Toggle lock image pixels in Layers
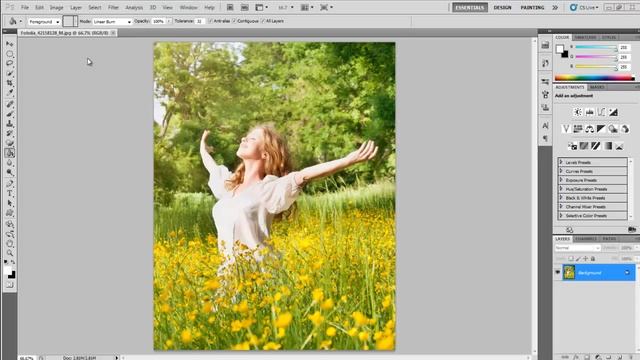This screenshot has height=360, width=640. [578, 259]
